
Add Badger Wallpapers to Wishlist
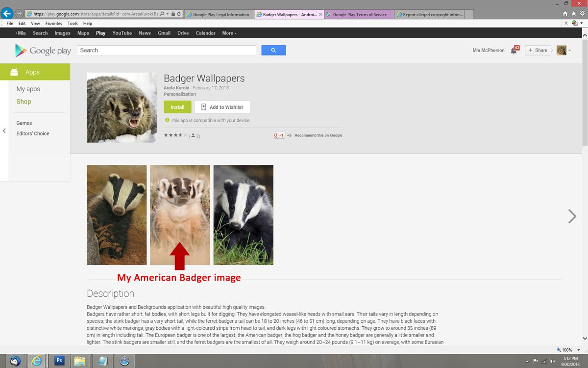pyautogui.click(x=222, y=107)
